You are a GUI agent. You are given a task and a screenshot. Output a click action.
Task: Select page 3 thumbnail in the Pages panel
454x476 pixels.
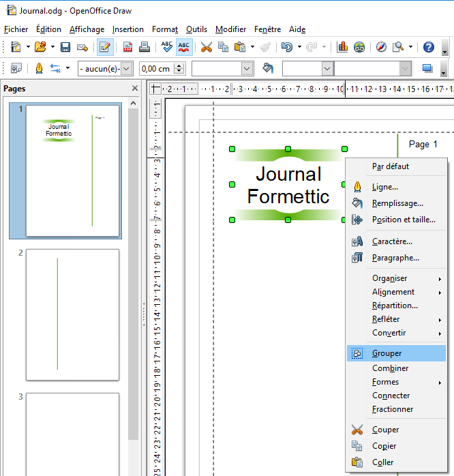[x=72, y=434]
